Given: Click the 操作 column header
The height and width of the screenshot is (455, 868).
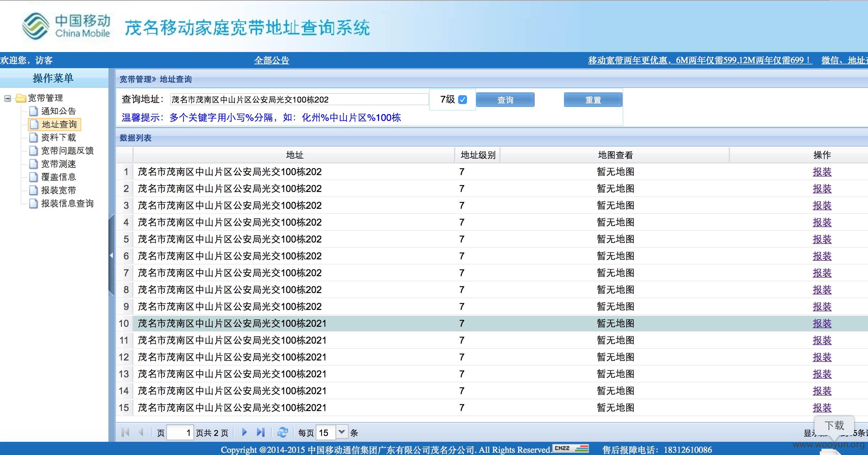Looking at the screenshot, I should pos(822,155).
